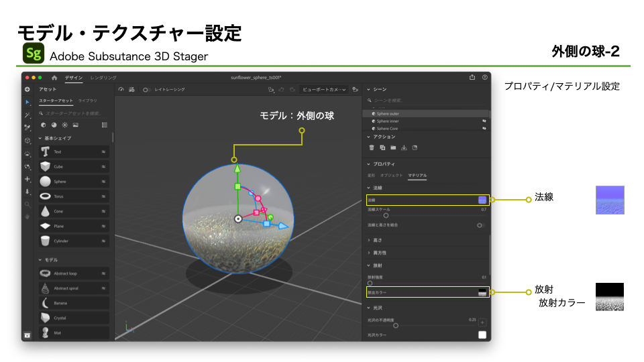Open the Home screen icon

[54, 78]
